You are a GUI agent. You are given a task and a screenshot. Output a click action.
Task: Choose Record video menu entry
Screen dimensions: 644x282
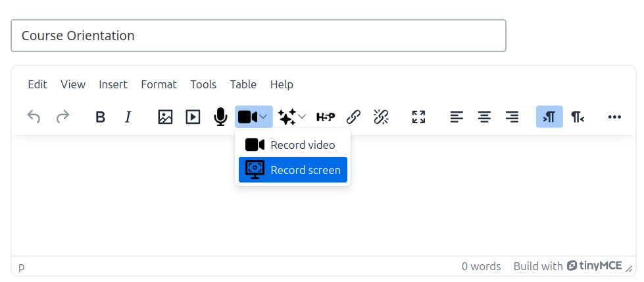point(293,145)
